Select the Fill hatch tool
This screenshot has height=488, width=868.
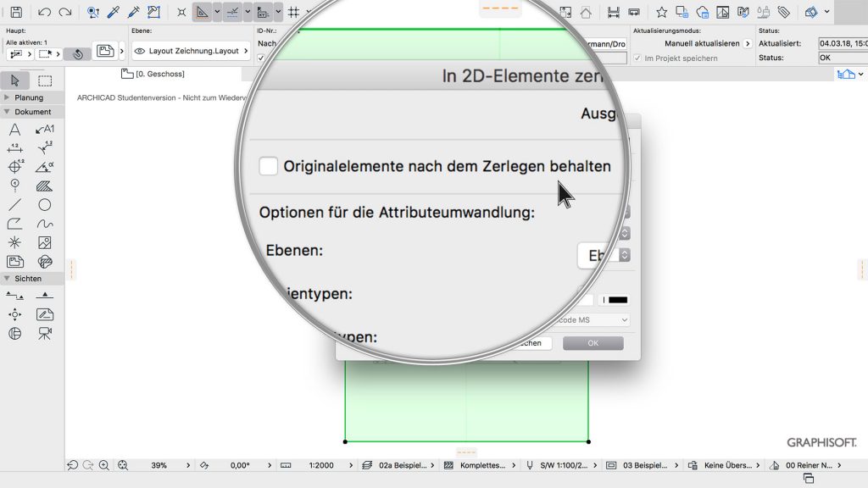44,185
